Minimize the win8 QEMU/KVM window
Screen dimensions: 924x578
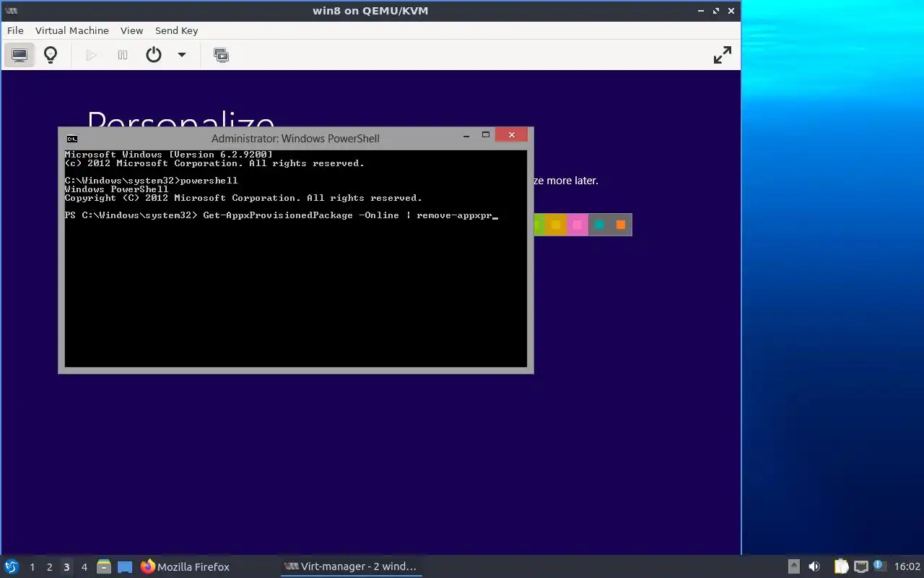point(701,11)
